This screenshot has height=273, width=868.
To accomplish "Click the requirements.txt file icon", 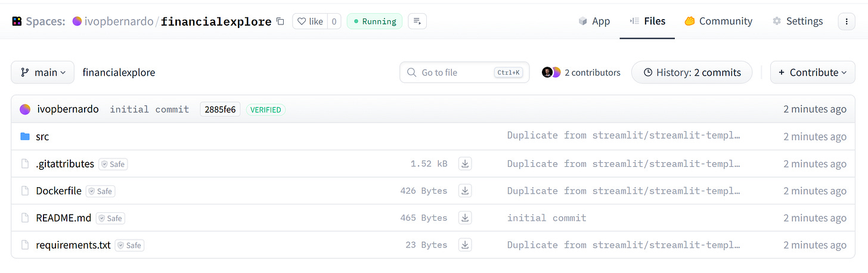I will click(x=25, y=245).
